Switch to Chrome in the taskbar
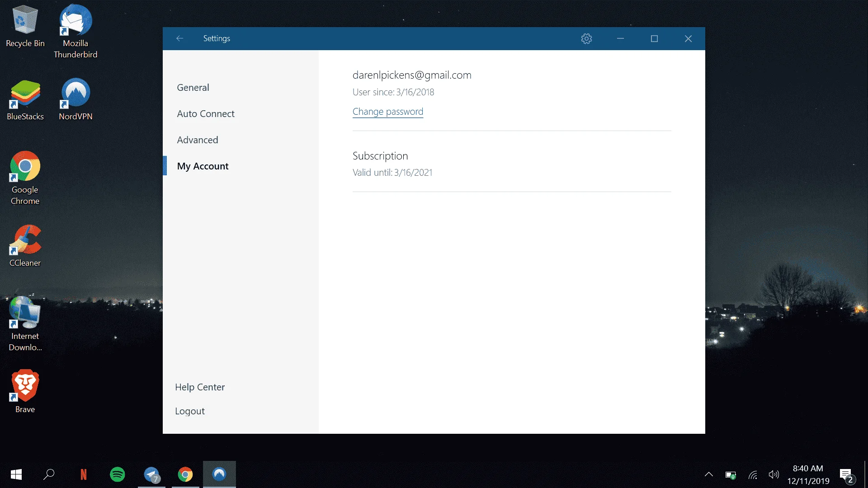The image size is (868, 488). [185, 474]
